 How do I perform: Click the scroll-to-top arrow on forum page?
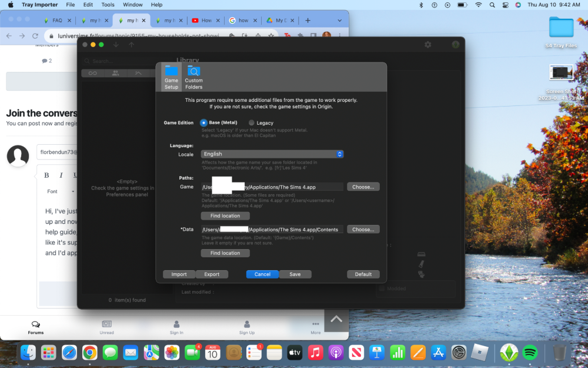(336, 320)
